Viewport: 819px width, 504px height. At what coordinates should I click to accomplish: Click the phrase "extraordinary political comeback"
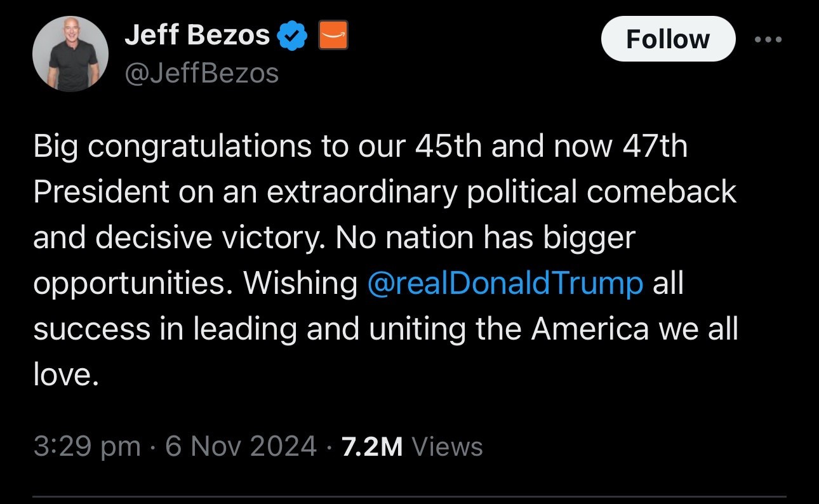coord(502,192)
